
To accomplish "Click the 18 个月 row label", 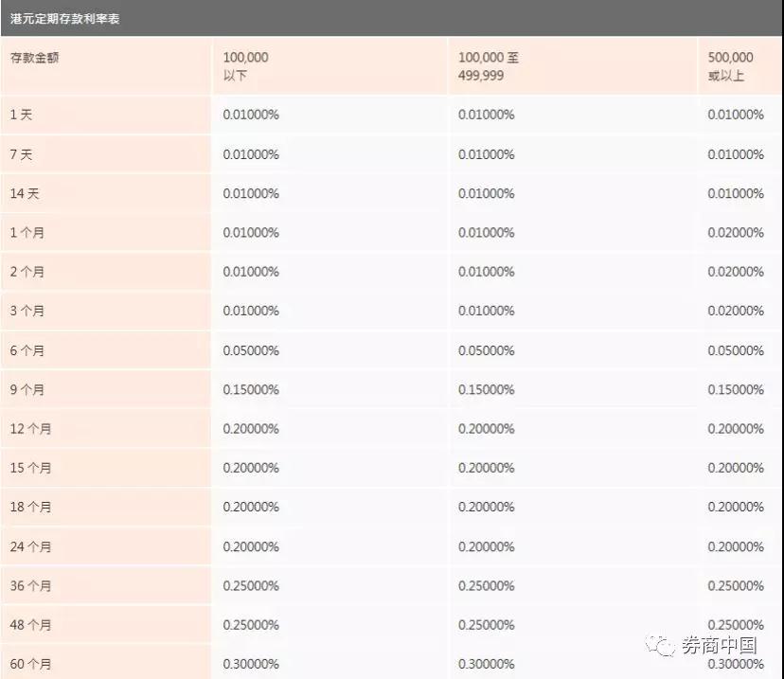I will [x=30, y=507].
